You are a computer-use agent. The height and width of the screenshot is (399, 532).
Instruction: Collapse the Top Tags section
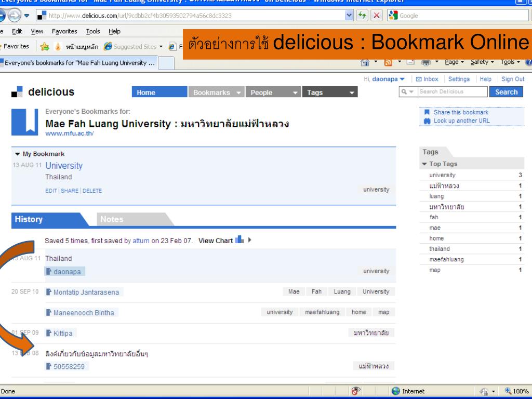424,164
